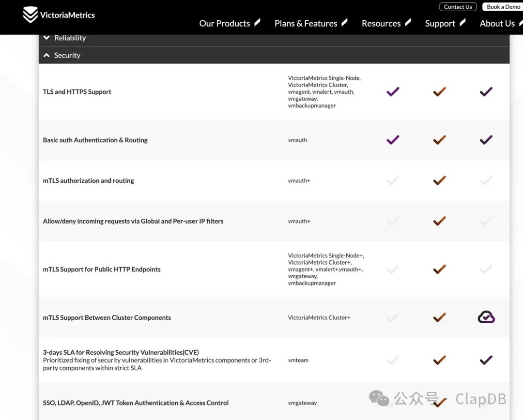
Task: Click the WeChat icon in the watermark
Action: 379,399
